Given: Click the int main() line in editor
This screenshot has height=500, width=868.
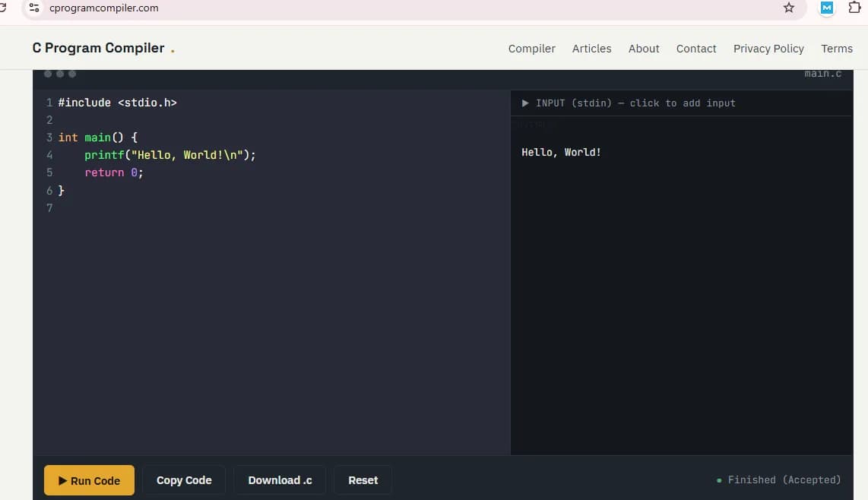Looking at the screenshot, I should coord(98,138).
